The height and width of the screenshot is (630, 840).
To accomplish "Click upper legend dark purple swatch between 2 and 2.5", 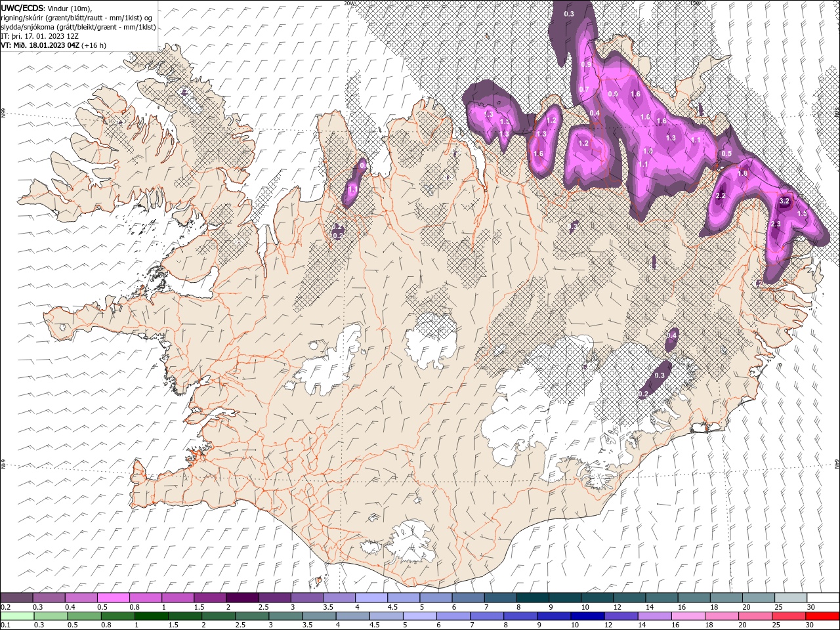I will (x=242, y=598).
